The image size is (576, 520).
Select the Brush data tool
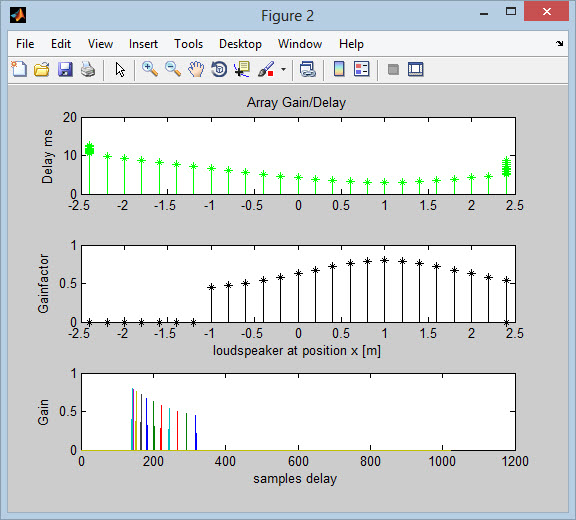(266, 69)
